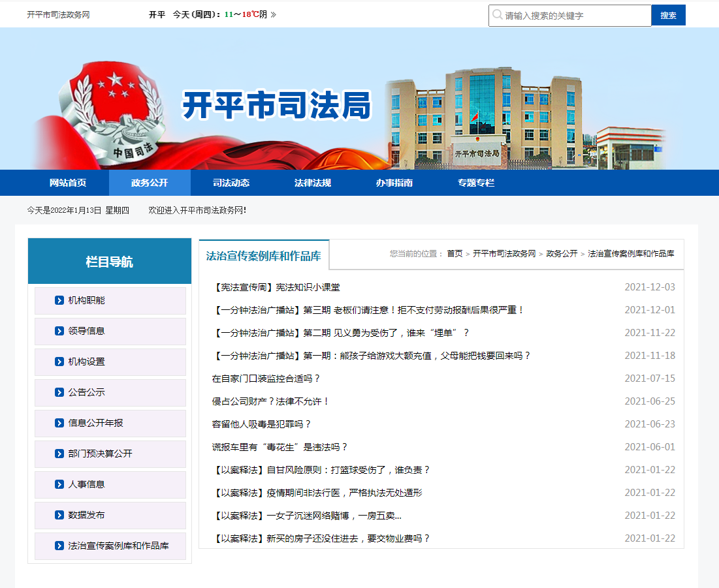Click 首页 in the breadcrumb trail
This screenshot has width=719, height=588.
tap(454, 254)
